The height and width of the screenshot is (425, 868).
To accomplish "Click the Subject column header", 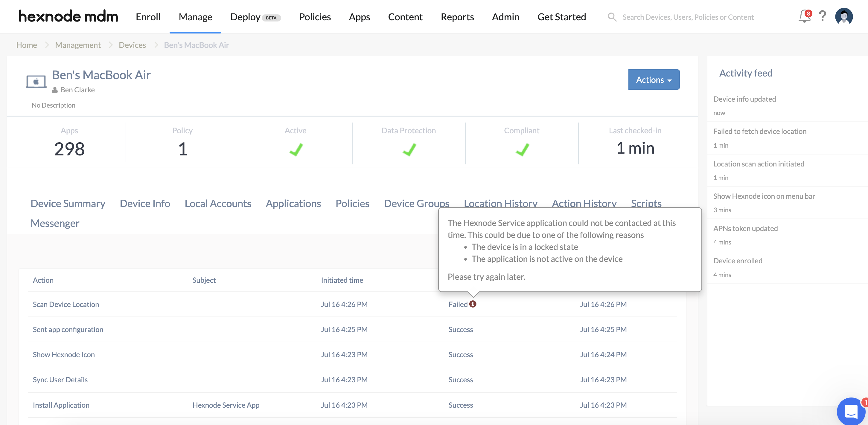I will coord(204,280).
